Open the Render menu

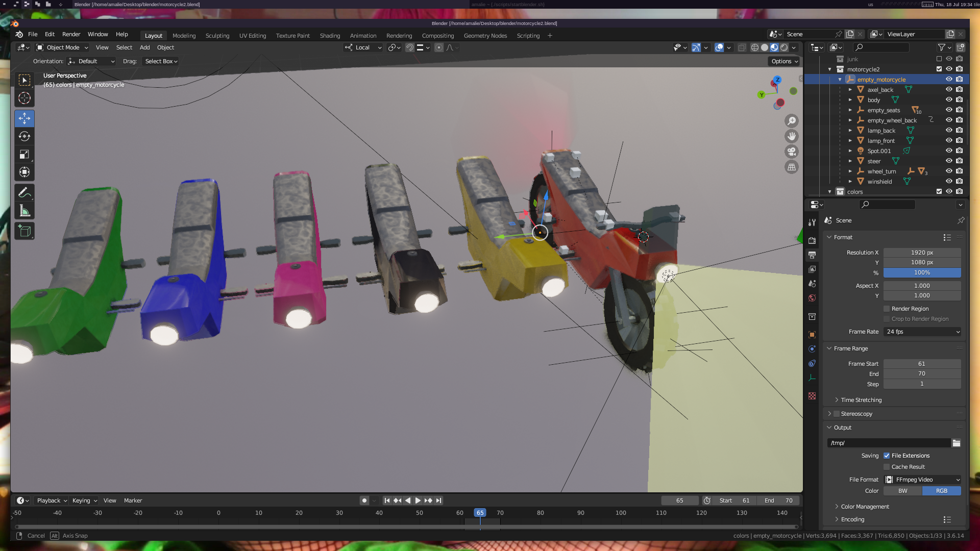tap(71, 34)
